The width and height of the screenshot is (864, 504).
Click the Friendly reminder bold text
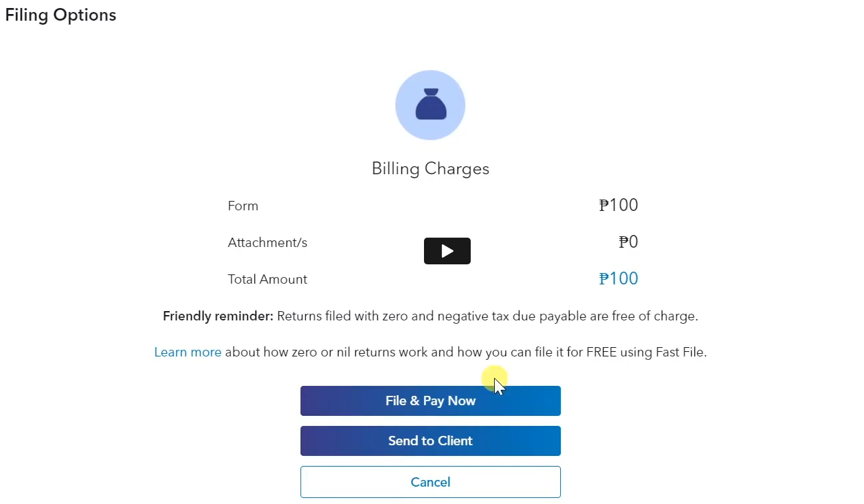[218, 316]
